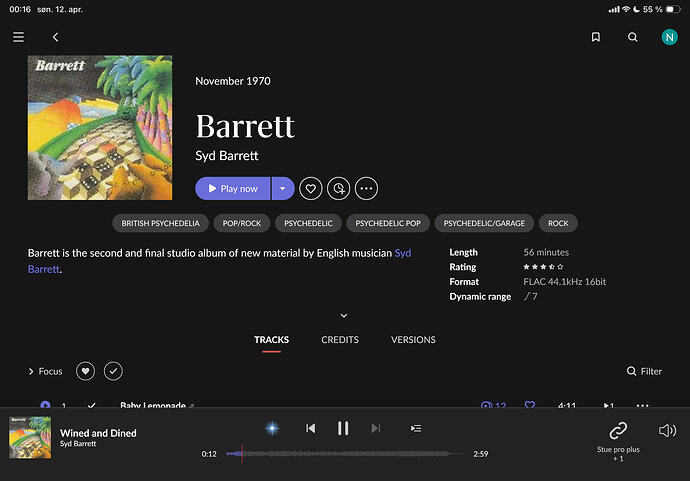Expand the album description with the chevron
This screenshot has width=690, height=481.
click(344, 316)
